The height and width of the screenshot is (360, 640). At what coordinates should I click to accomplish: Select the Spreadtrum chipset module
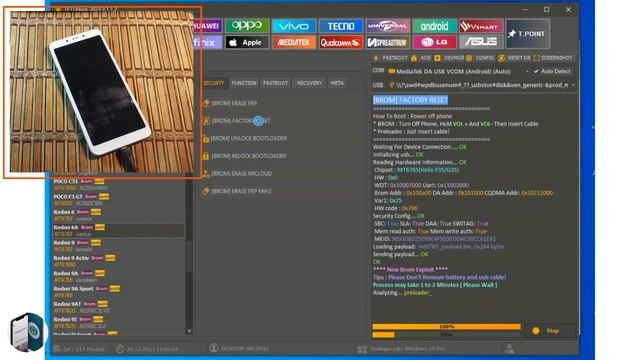[x=387, y=42]
